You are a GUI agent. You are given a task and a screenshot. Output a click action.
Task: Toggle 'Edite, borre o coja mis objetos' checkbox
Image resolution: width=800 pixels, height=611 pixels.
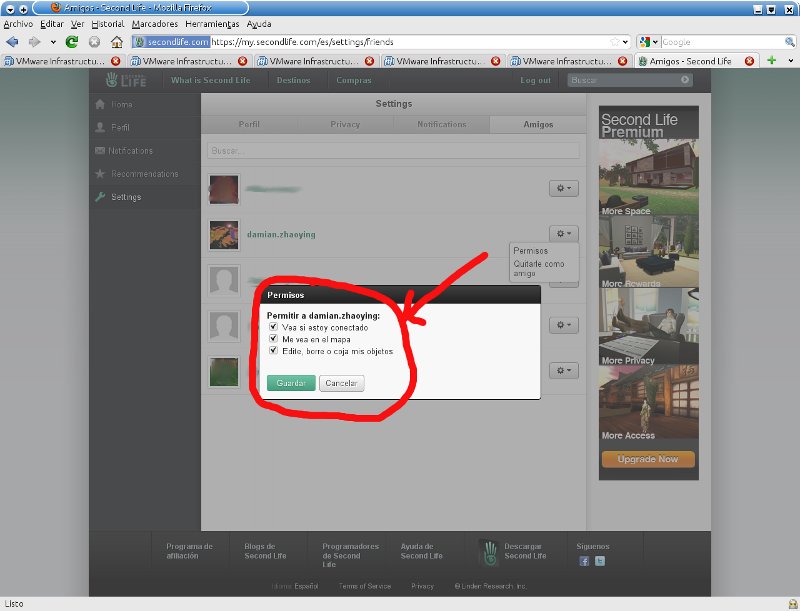tap(273, 350)
